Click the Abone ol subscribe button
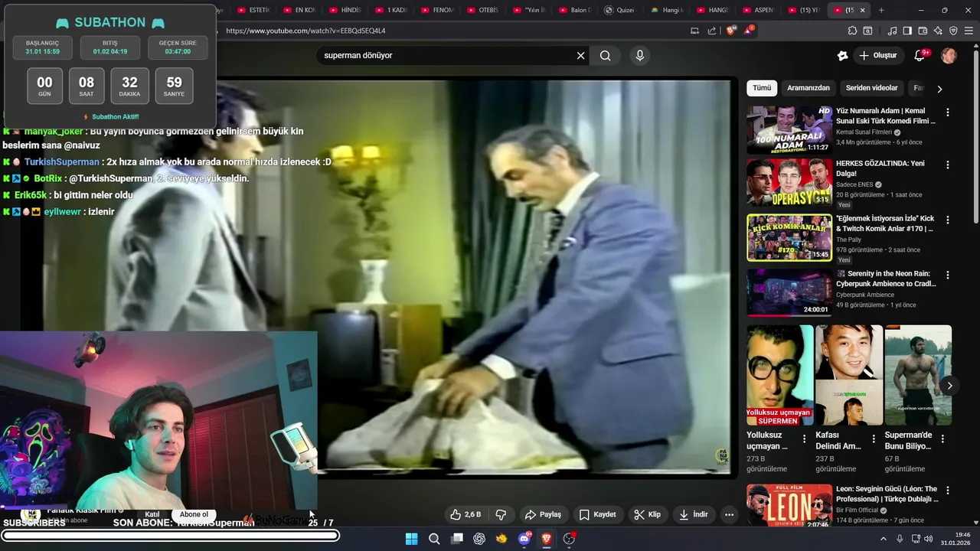The height and width of the screenshot is (551, 980). point(194,514)
